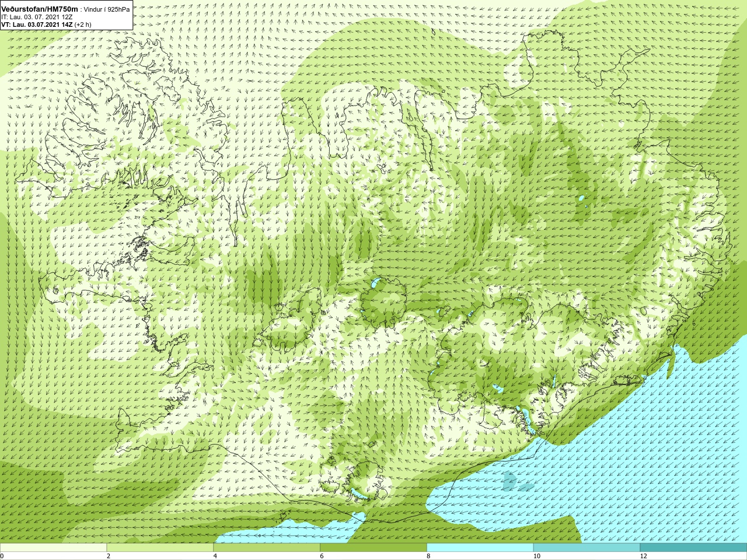Click the 8–10 light cyan legend swatch
This screenshot has width=747, height=560.
pos(480,548)
